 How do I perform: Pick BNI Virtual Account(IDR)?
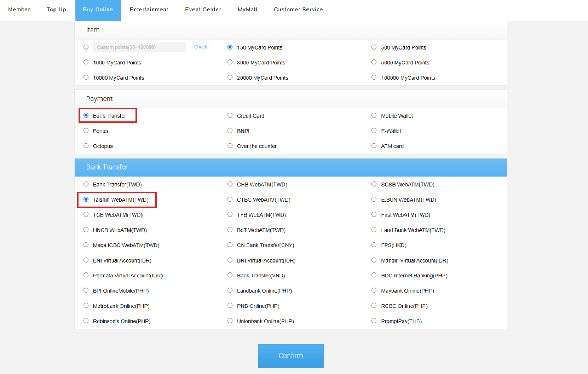coord(86,260)
